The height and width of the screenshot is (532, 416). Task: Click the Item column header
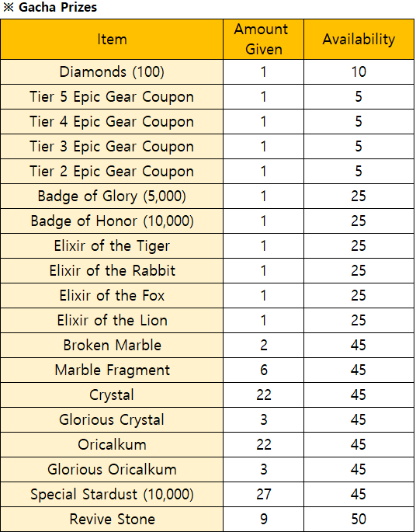[112, 40]
